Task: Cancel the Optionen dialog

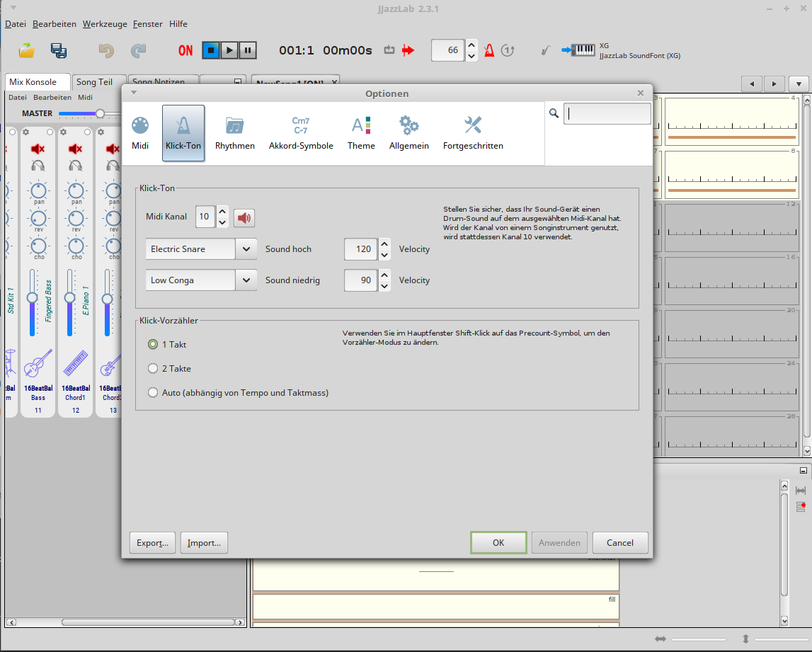Action: [x=620, y=543]
